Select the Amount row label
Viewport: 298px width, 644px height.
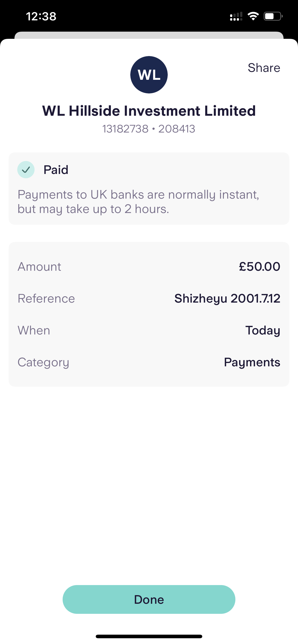tap(39, 266)
